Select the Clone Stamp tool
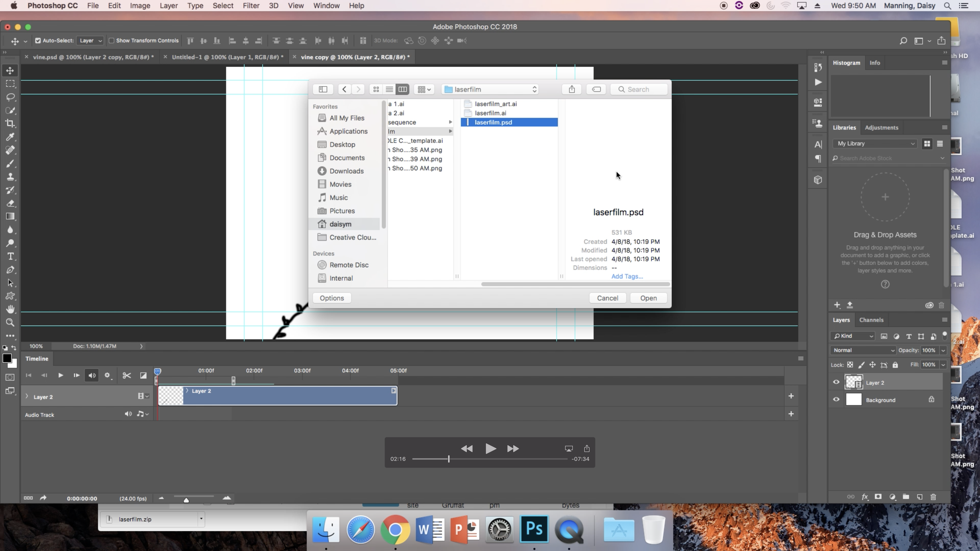Screen dimensions: 980x551 coord(10,176)
